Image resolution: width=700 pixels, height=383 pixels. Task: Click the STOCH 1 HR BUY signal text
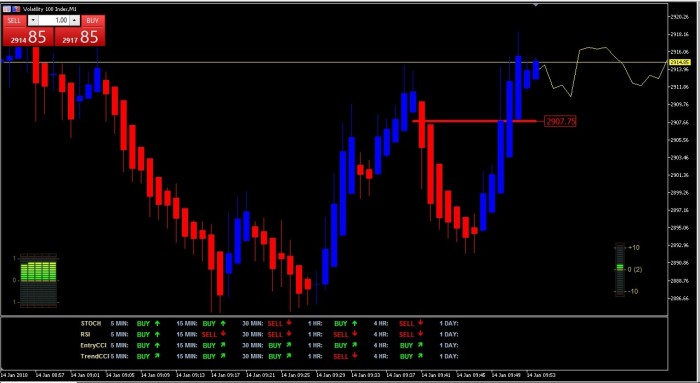tap(341, 323)
